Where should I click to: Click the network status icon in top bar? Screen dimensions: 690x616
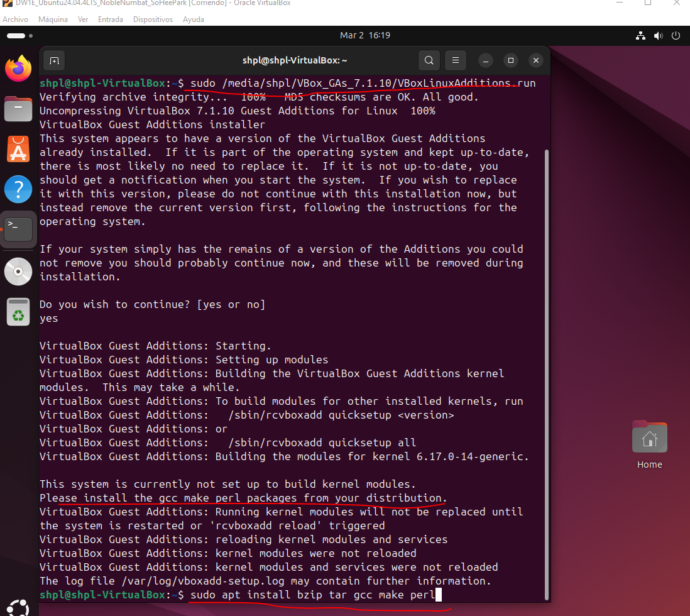click(641, 36)
